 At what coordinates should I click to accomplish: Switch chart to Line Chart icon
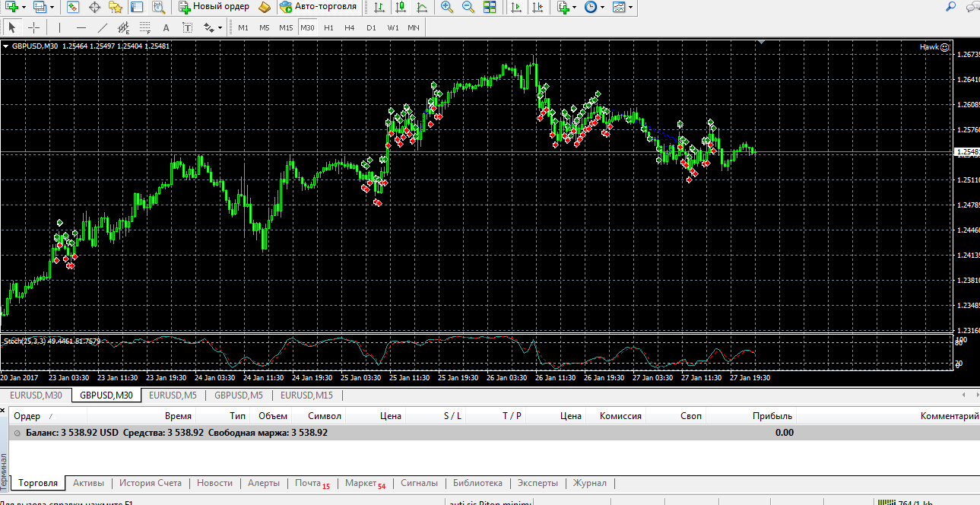(421, 7)
